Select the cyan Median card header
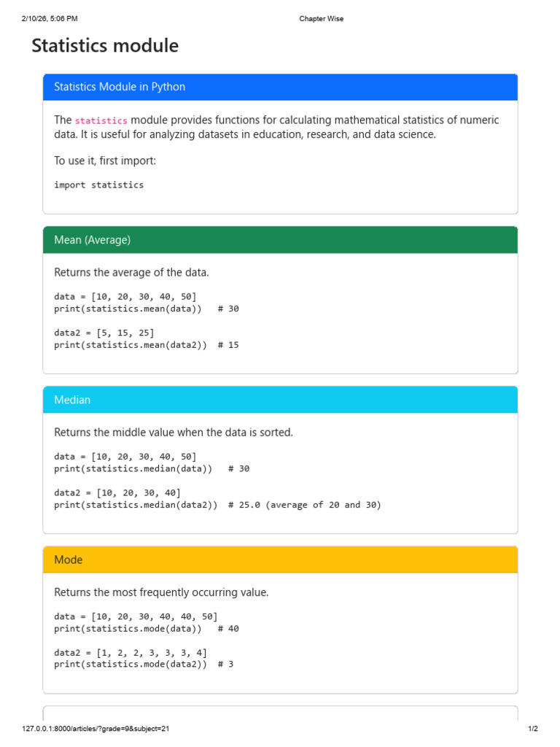The height and width of the screenshot is (747, 560). pyautogui.click(x=280, y=400)
